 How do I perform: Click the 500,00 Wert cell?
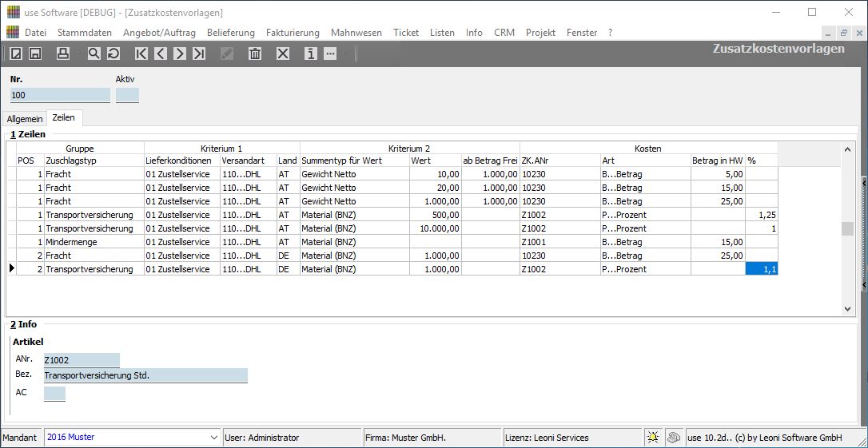[435, 215]
